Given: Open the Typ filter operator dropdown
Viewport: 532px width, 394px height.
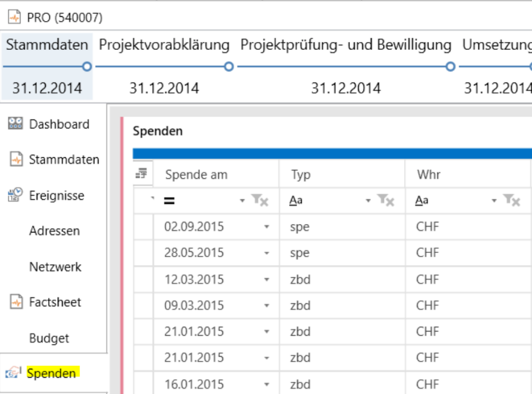Looking at the screenshot, I should pyautogui.click(x=368, y=201).
